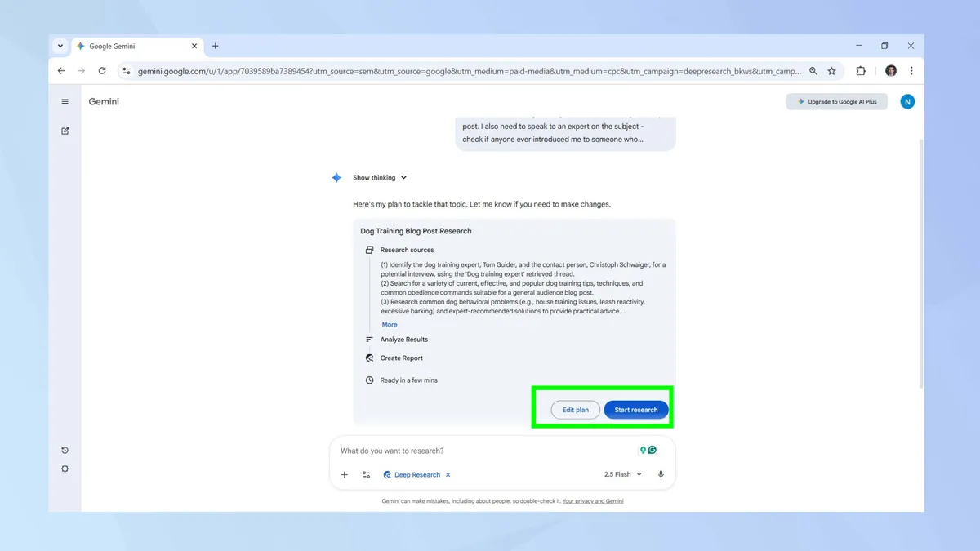The width and height of the screenshot is (980, 551).
Task: Click the microphone icon for voice input
Action: click(x=661, y=473)
